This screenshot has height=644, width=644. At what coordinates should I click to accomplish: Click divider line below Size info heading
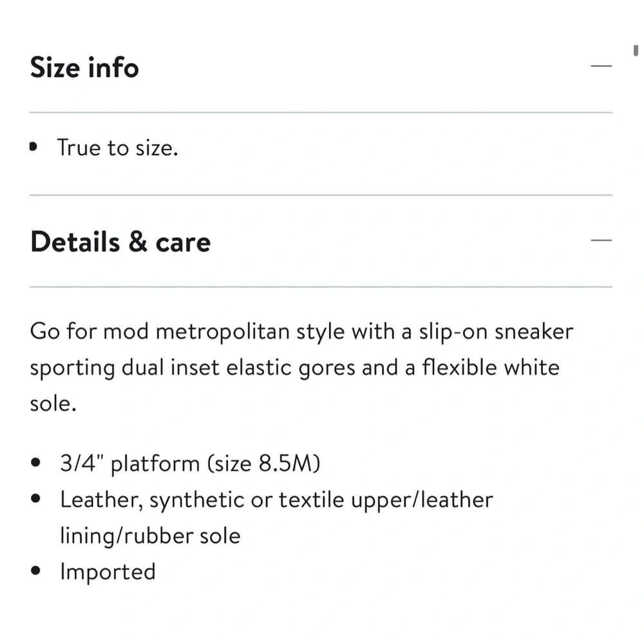[321, 112]
